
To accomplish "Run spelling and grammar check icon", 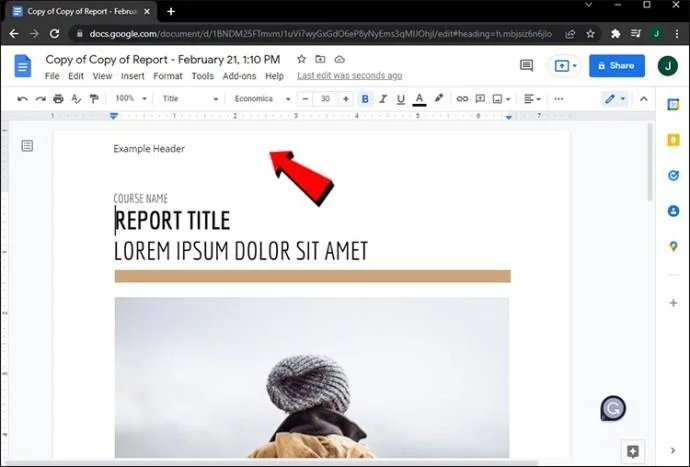I will coord(76,99).
